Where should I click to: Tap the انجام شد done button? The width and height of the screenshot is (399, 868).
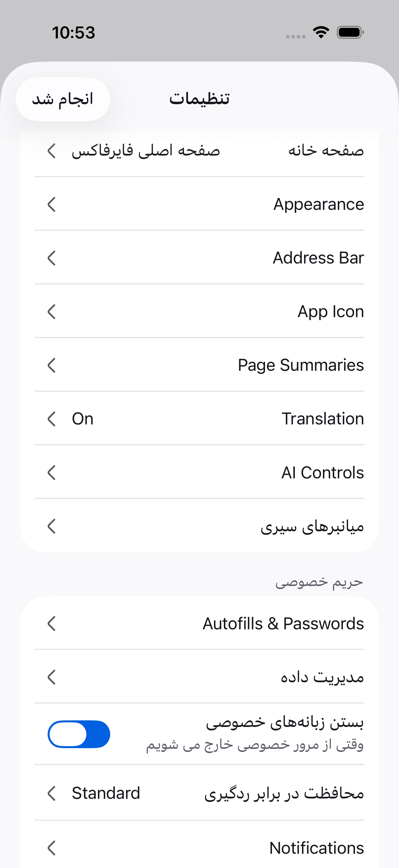pos(63,99)
